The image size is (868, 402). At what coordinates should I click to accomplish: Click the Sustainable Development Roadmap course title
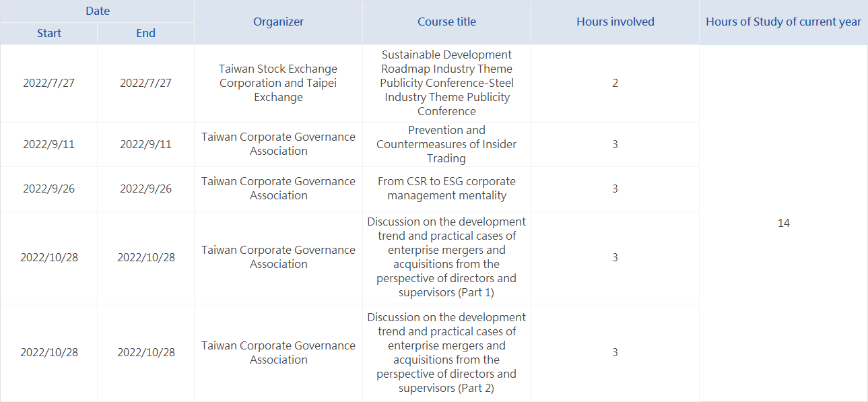(x=446, y=83)
